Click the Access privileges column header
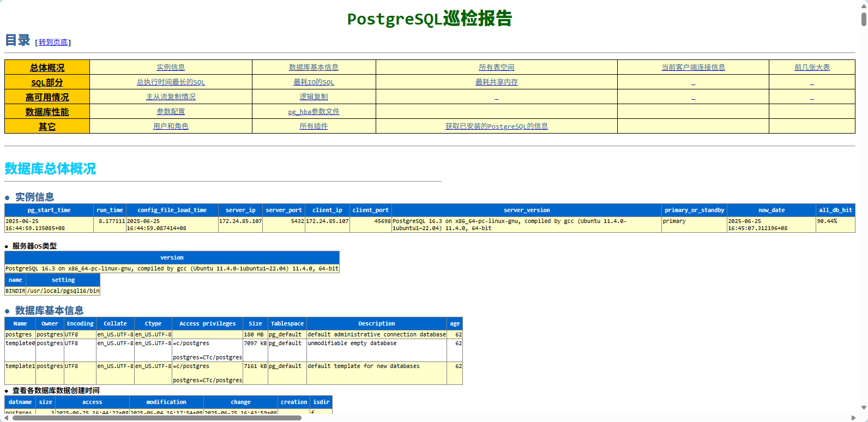This screenshot has width=868, height=422. click(x=208, y=323)
